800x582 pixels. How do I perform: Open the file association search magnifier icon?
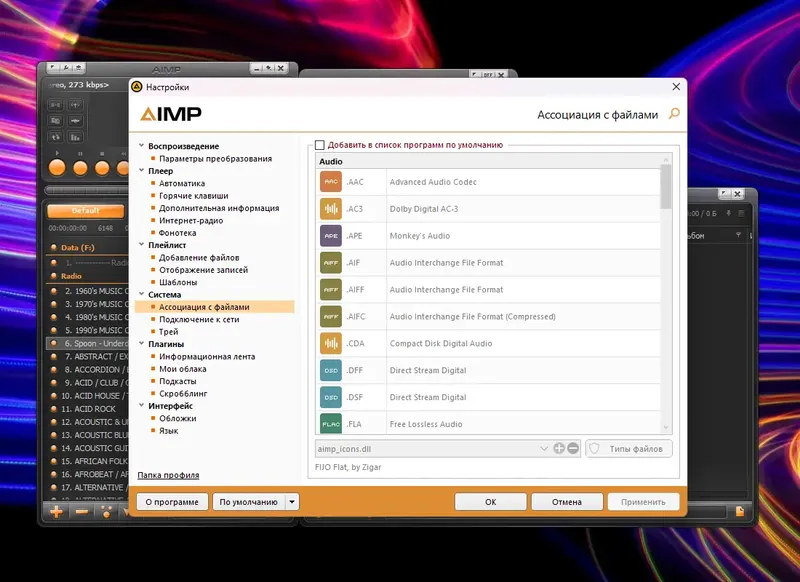(x=672, y=114)
